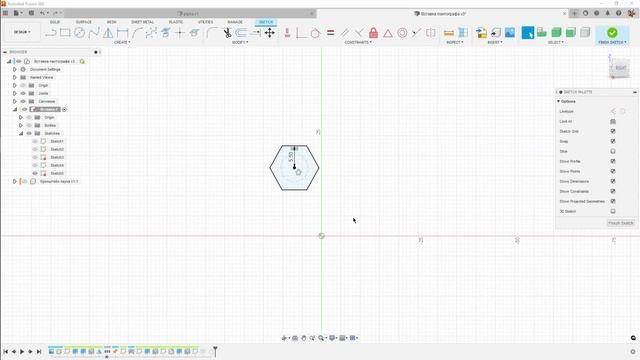This screenshot has width=640, height=360.
Task: Toggle Show Profile checkbox
Action: click(613, 161)
